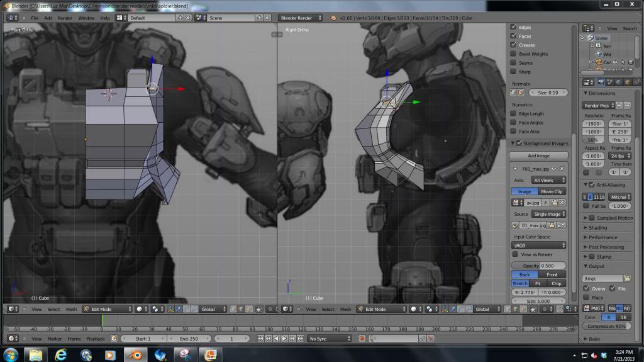Switch background source to Movie Clip
644x362 pixels.
coord(552,191)
